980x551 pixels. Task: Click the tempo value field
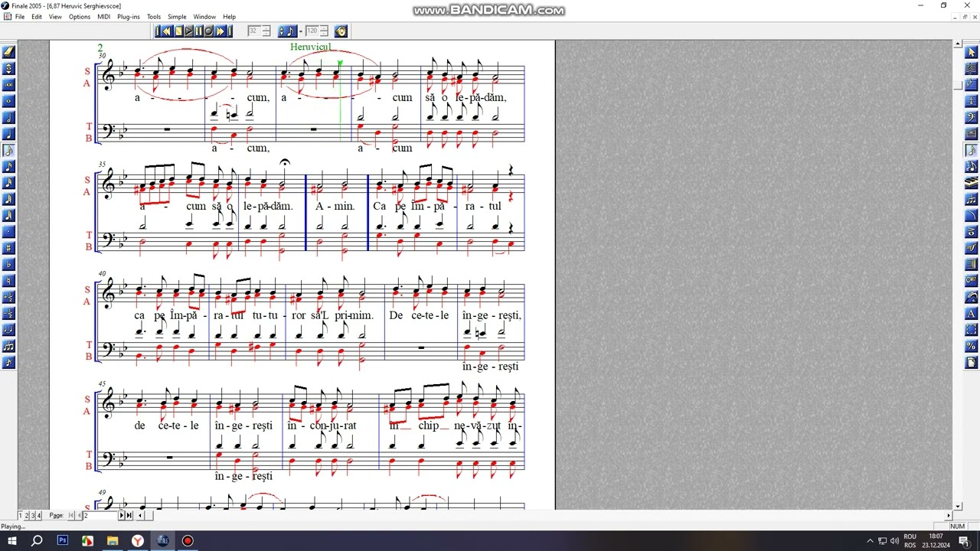coord(312,31)
